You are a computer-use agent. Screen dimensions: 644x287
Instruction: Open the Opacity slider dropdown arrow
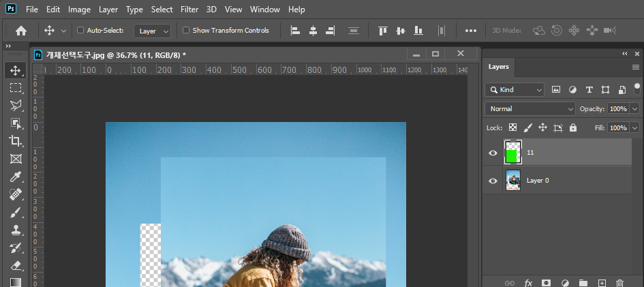(635, 109)
